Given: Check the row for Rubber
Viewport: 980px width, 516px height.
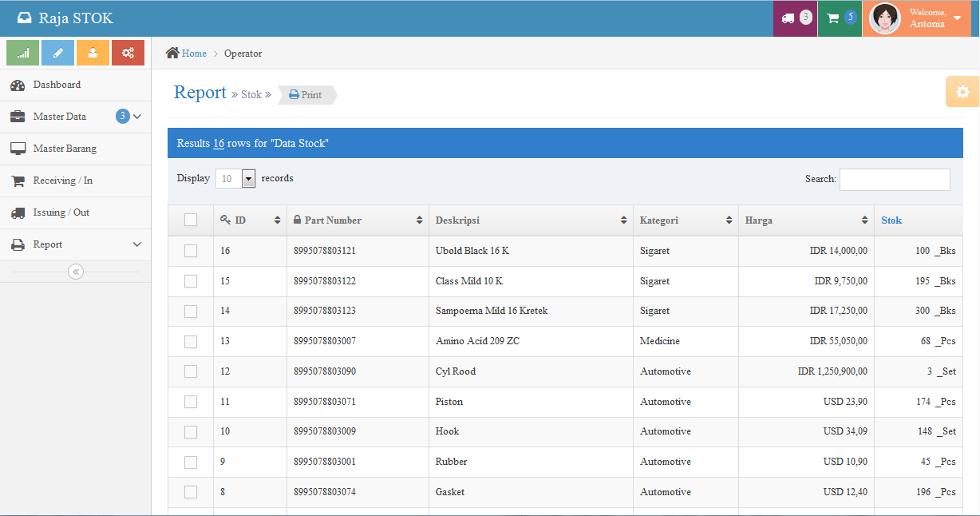Looking at the screenshot, I should tap(191, 462).
